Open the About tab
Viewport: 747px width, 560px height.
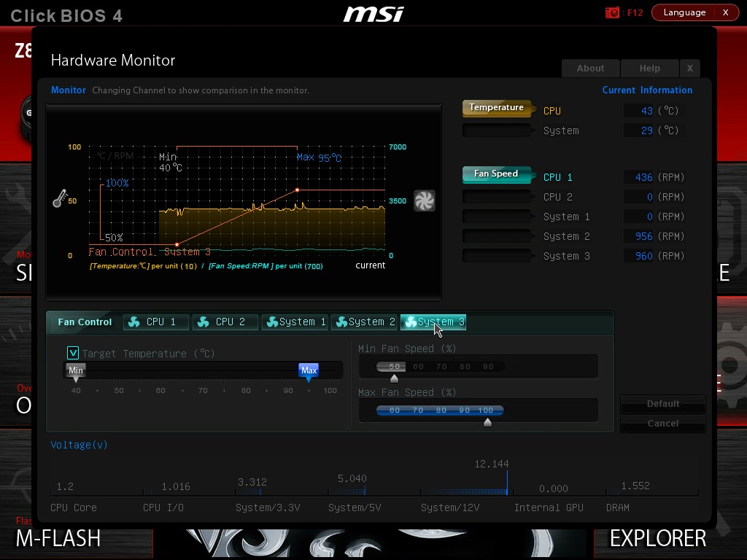coord(591,68)
